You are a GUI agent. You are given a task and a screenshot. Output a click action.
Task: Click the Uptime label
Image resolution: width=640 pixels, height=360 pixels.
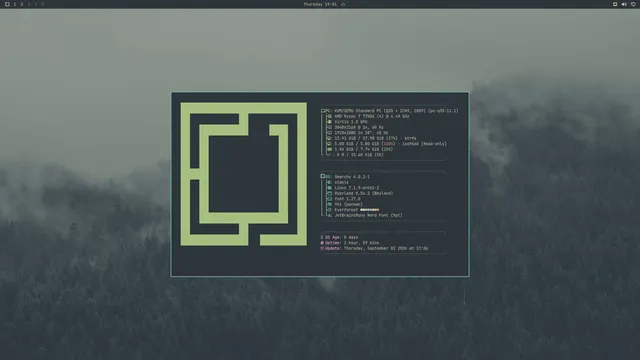point(333,243)
